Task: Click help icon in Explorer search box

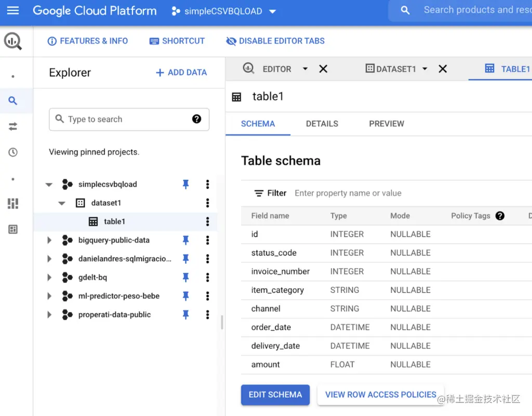Action: (196, 119)
